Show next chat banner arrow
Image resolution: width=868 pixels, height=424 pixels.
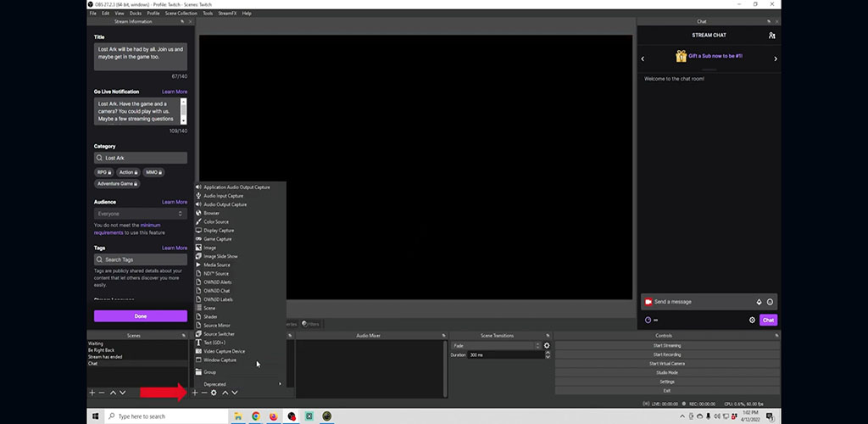click(x=775, y=59)
